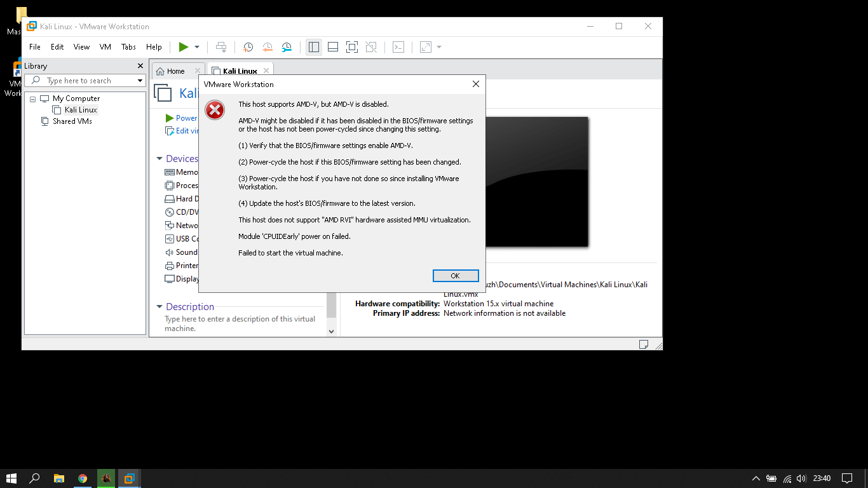Open the VM menu
Screen dimensions: 868x488
click(105, 47)
